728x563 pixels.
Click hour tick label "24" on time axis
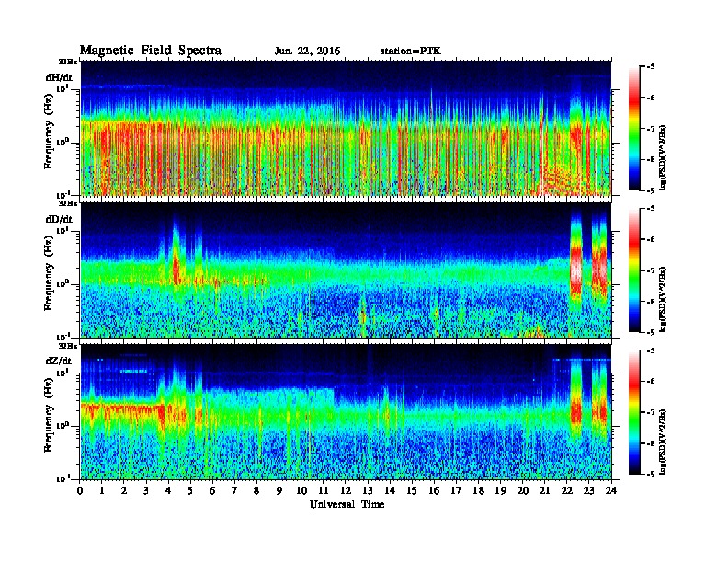611,490
